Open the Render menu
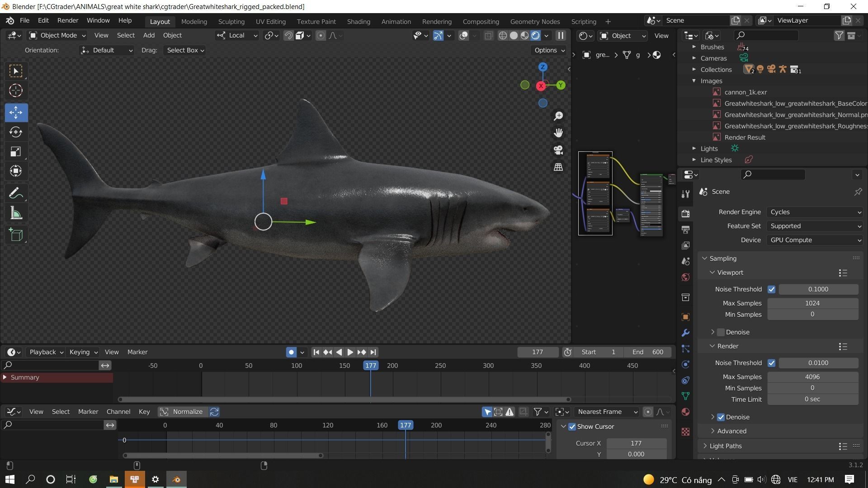The width and height of the screenshot is (868, 488). click(68, 21)
